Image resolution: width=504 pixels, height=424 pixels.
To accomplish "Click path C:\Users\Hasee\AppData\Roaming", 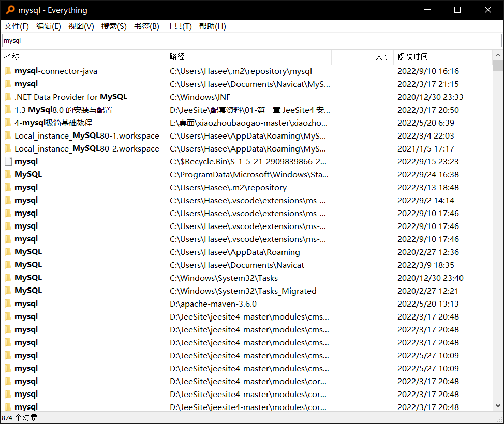I will (x=234, y=252).
